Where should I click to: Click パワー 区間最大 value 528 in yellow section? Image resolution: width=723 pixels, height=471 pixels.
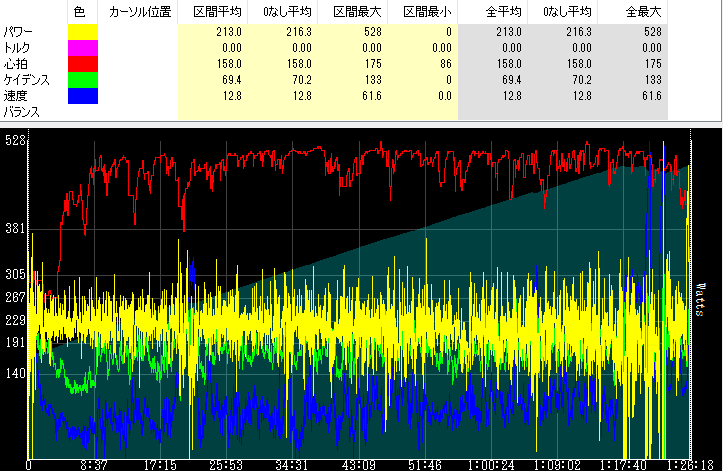click(373, 32)
